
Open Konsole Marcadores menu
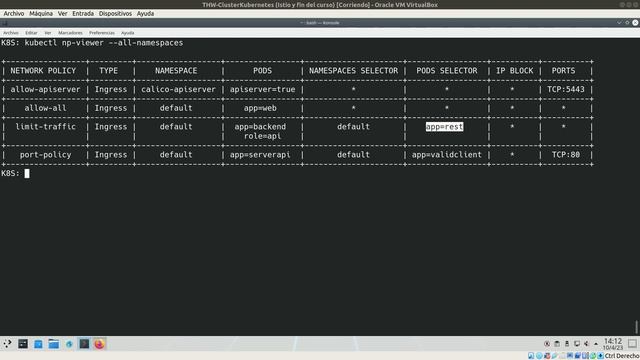pyautogui.click(x=70, y=33)
